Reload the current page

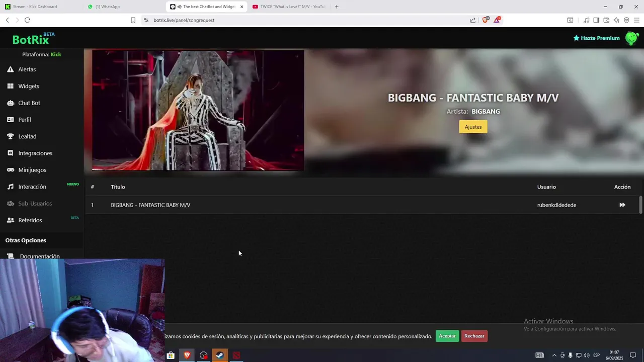click(27, 20)
